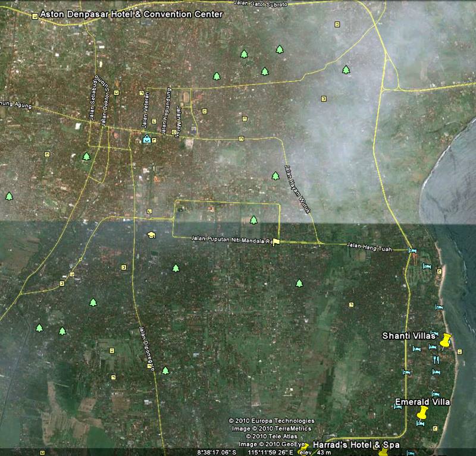Select the blue shopping bag icon
The image size is (476, 456).
pos(146,139)
